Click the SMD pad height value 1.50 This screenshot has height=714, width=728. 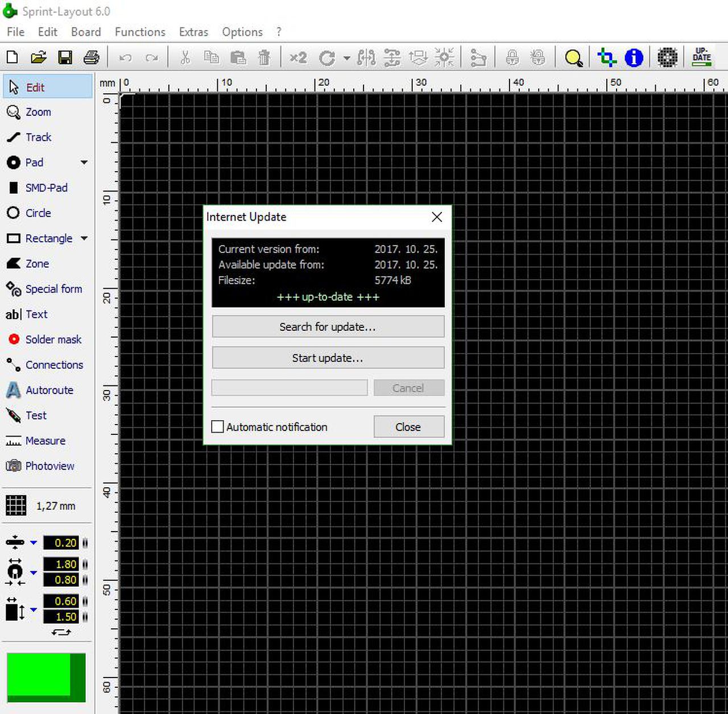61,617
